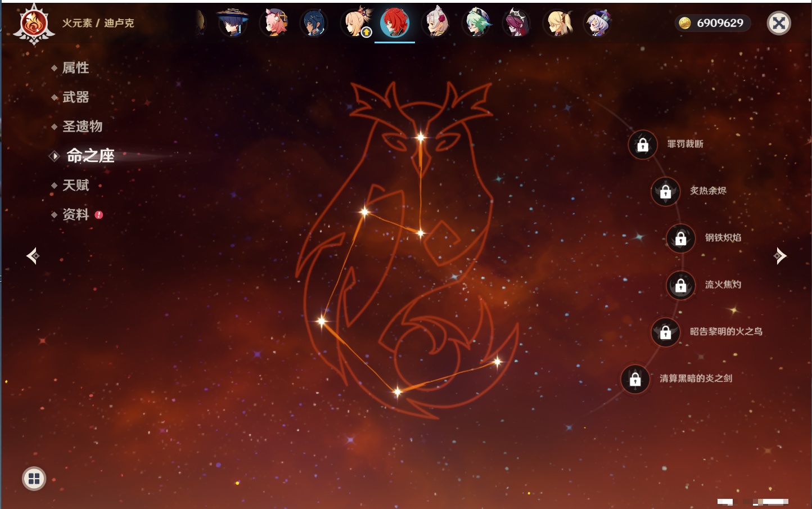Switch to the pink-haired character avatar

(x=274, y=23)
